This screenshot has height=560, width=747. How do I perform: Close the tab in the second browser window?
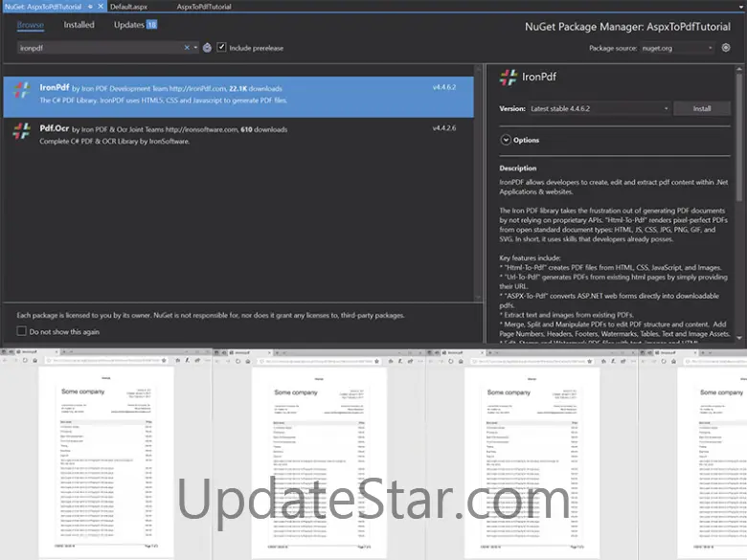pos(269,352)
